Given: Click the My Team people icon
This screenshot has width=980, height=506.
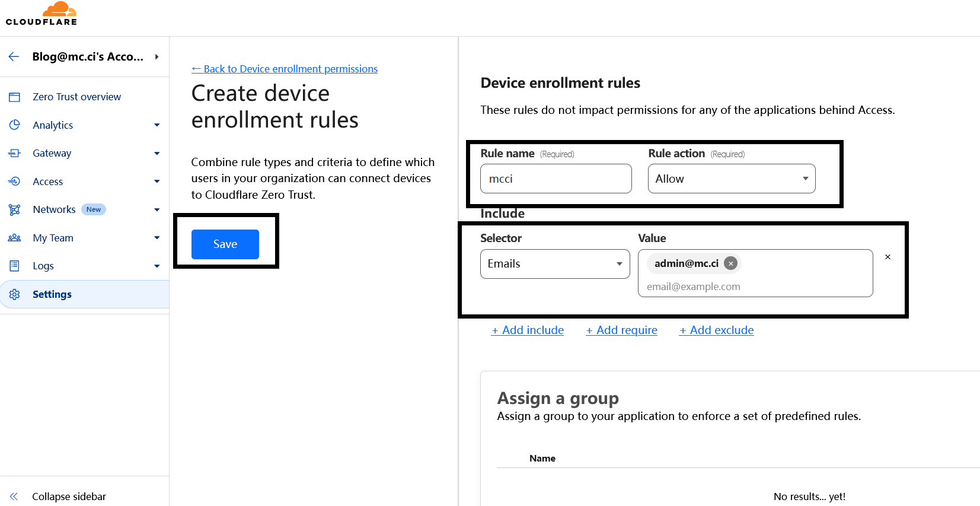Looking at the screenshot, I should click(x=15, y=238).
